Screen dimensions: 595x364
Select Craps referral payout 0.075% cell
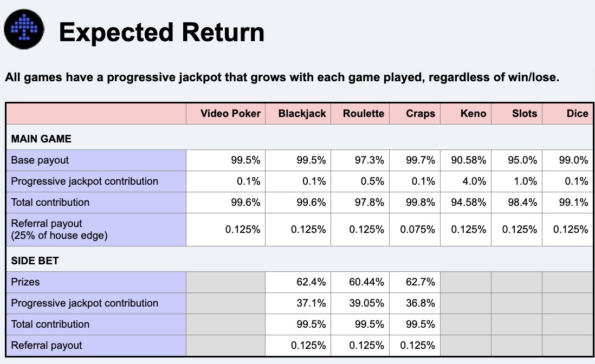pos(415,230)
